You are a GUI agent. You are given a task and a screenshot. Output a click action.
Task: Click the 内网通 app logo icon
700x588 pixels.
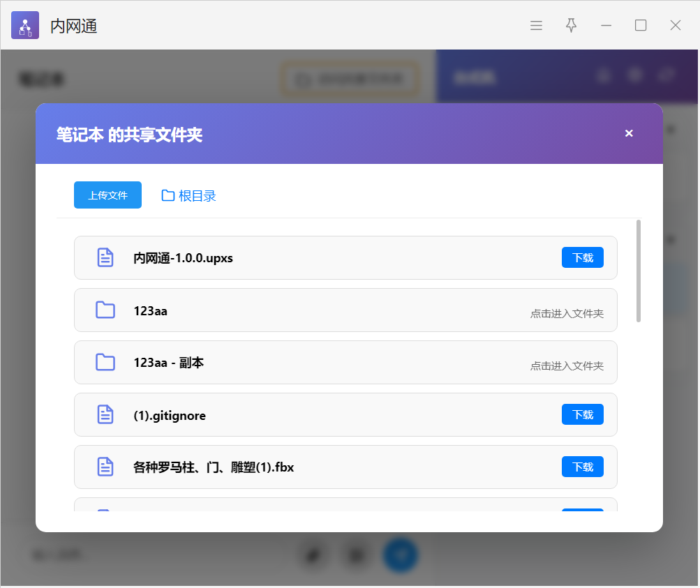[x=25, y=26]
